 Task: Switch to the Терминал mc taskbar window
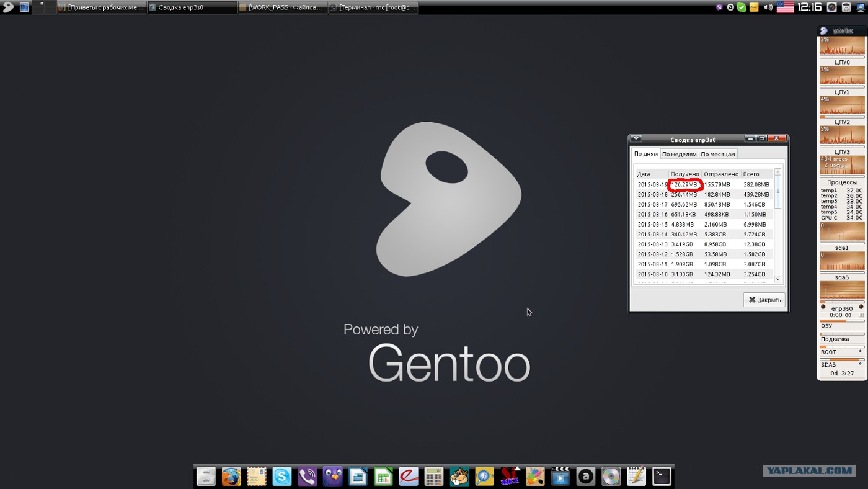coord(373,7)
